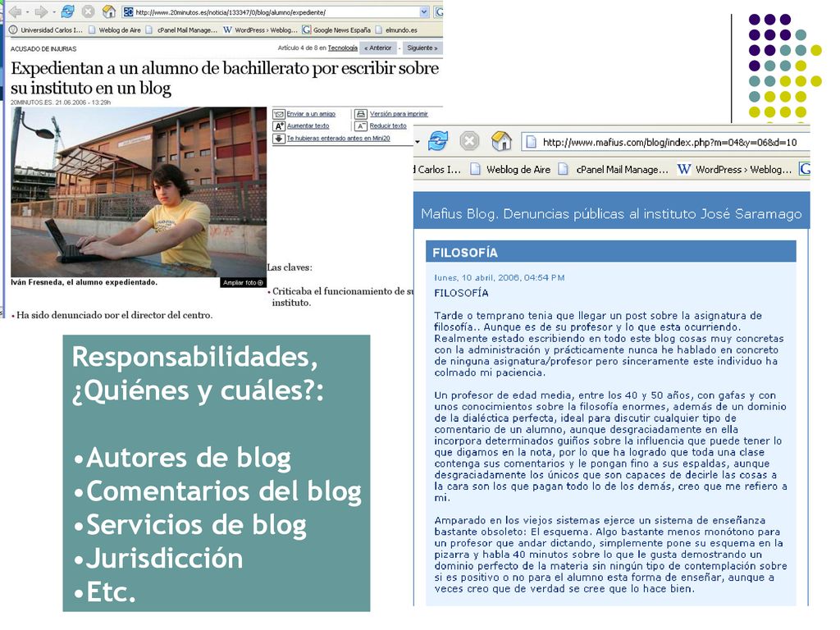Open Universidad Carlos I... bookmark in top browser
This screenshot has width=840, height=630.
pyautogui.click(x=47, y=30)
